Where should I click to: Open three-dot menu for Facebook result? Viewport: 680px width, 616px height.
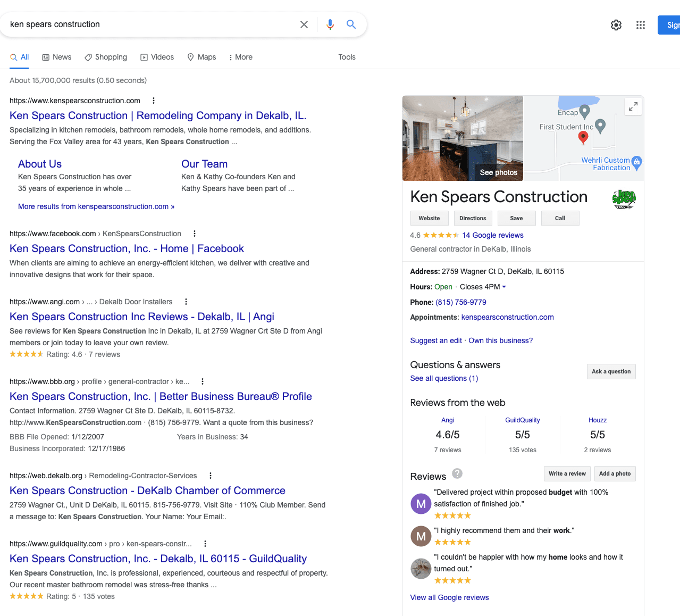click(195, 234)
